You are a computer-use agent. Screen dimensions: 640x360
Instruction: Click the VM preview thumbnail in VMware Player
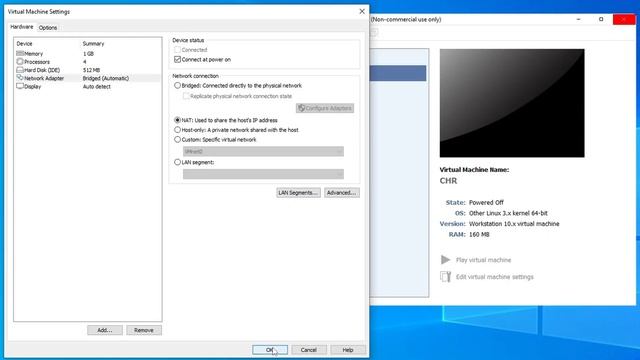[x=512, y=103]
